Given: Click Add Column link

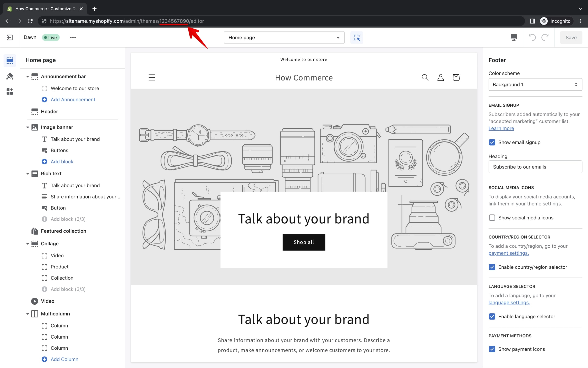Looking at the screenshot, I should coord(64,359).
